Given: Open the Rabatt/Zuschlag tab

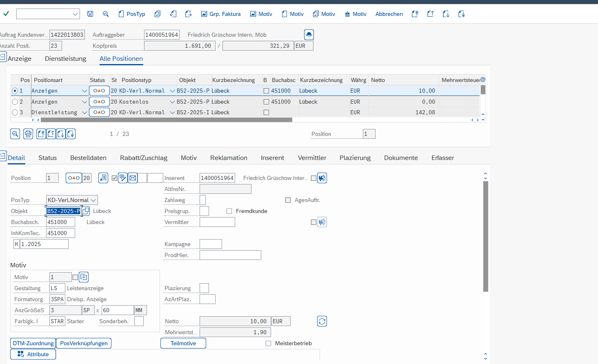Looking at the screenshot, I should coord(144,158).
